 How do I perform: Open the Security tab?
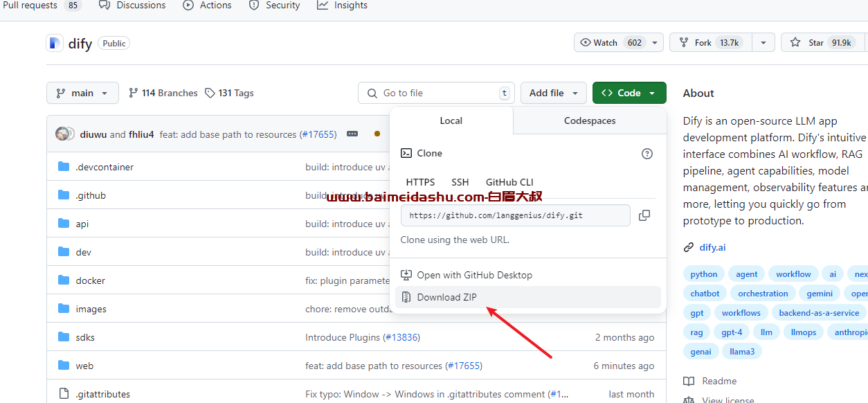coord(273,5)
